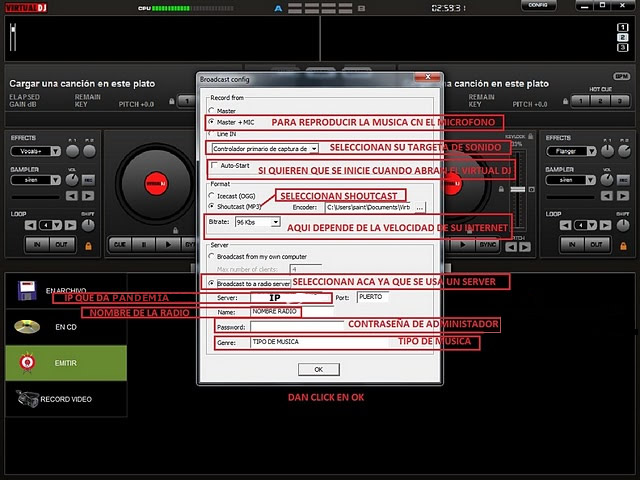The image size is (640, 480).
Task: Click right deck hot cue 1 button
Action: [x=581, y=100]
